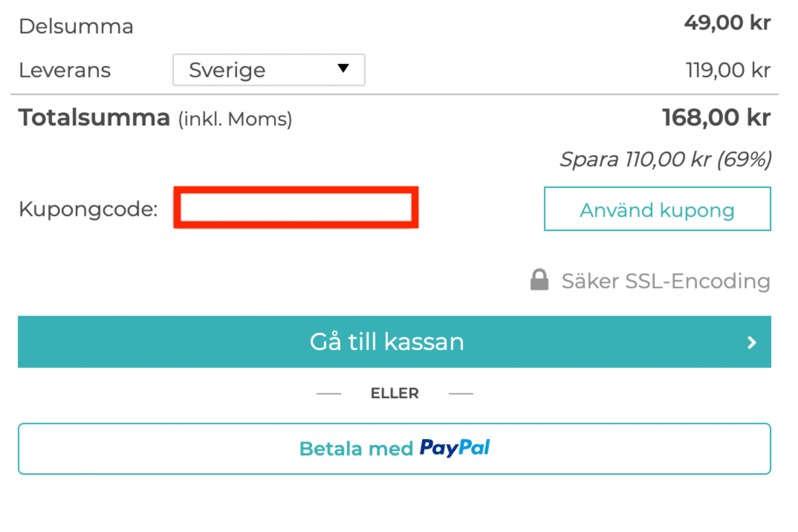This screenshot has height=532, width=798.
Task: Click the dropdown arrow beside Sverige
Action: pos(343,68)
